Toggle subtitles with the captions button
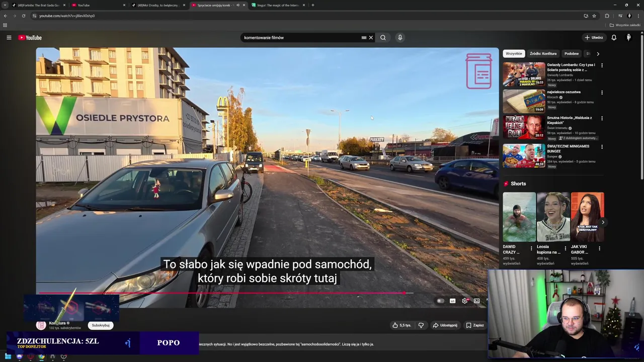Image resolution: width=644 pixels, height=362 pixels. click(x=453, y=301)
